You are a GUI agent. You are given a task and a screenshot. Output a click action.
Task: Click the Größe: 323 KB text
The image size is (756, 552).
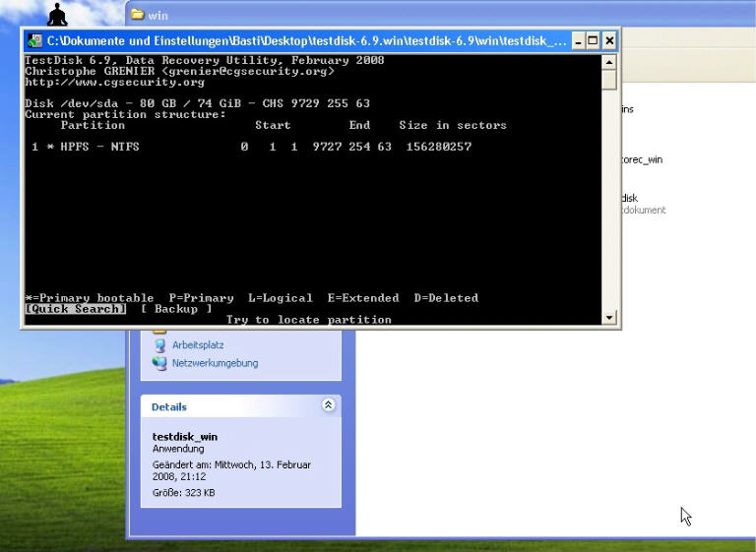coord(184,493)
